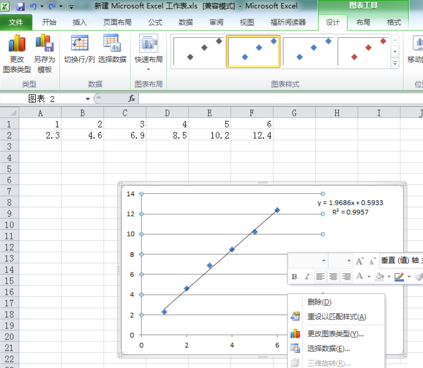Click the R² = 0.9957 label
Viewport: 423px width, 368px height.
(x=350, y=212)
